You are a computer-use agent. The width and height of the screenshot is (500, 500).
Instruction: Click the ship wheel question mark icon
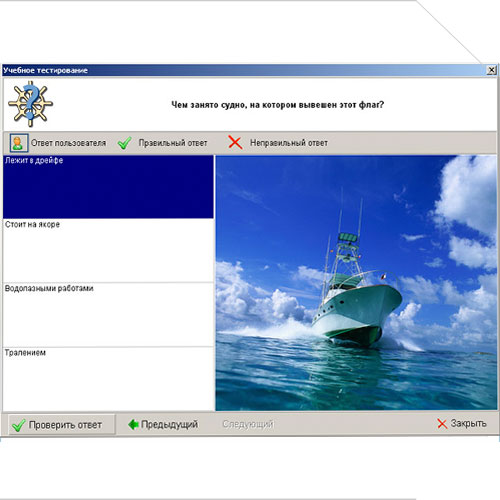click(30, 104)
